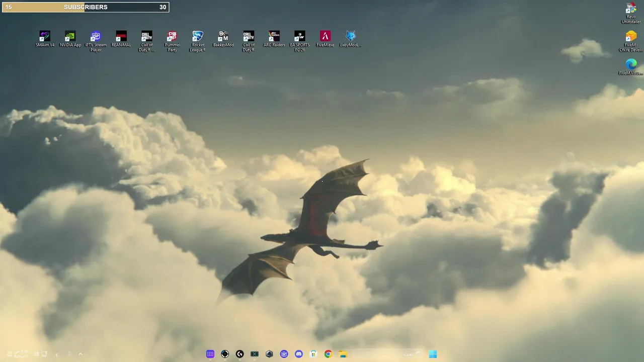
Task: Expand the hidden system tray icons chevron
Action: pyautogui.click(x=80, y=354)
